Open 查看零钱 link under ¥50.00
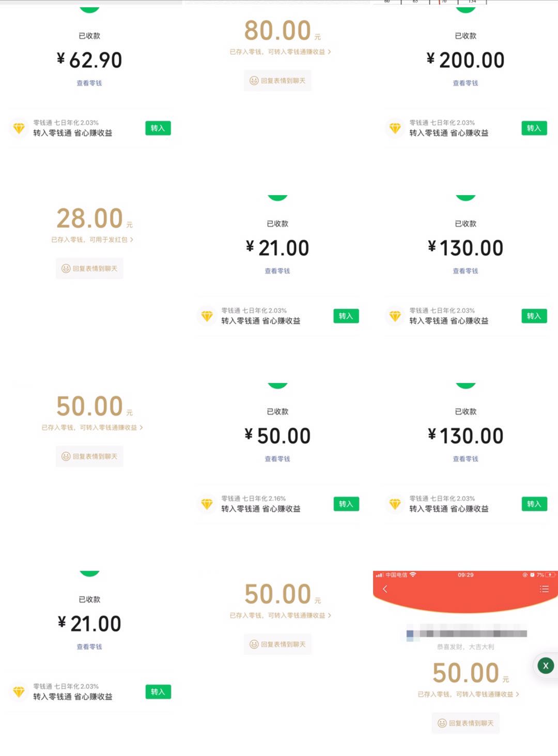The width and height of the screenshot is (558, 756). pos(277,459)
